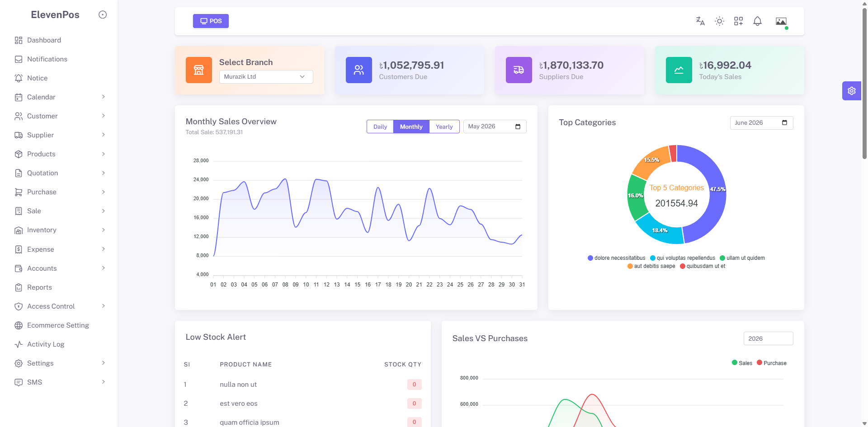The height and width of the screenshot is (427, 868).
Task: Click the Reports clipboard icon in sidebar
Action: click(x=19, y=287)
